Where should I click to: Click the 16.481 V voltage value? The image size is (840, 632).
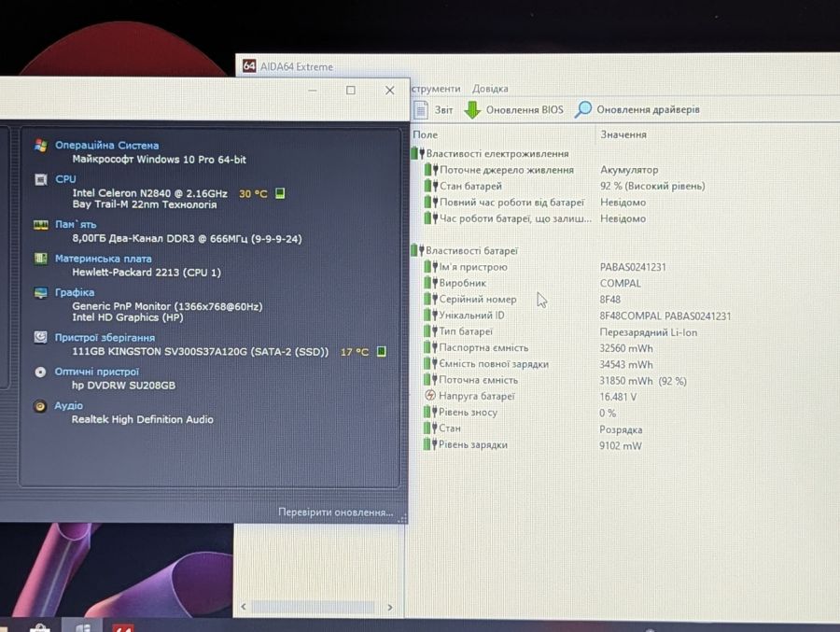tap(618, 397)
